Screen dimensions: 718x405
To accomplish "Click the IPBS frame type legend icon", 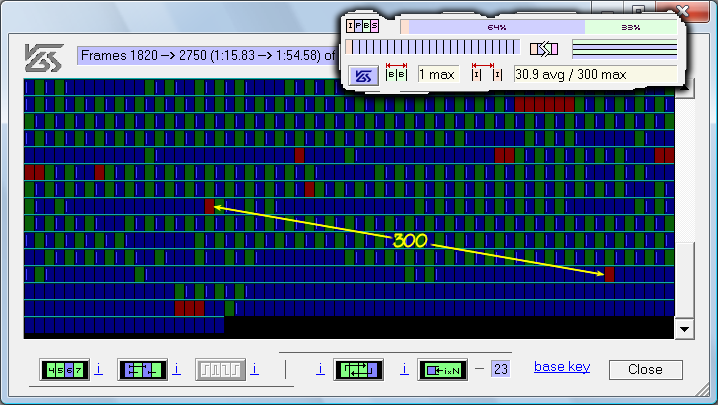I will 363,26.
